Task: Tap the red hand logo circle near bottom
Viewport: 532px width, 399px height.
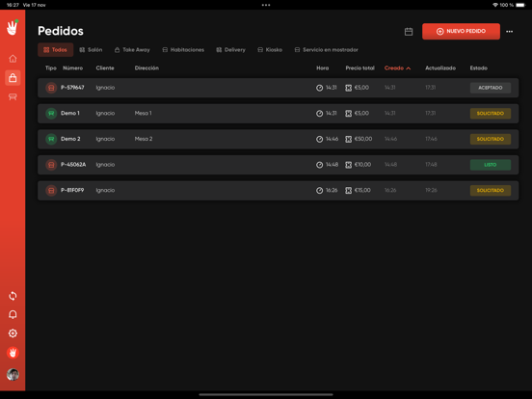Action: (13, 353)
